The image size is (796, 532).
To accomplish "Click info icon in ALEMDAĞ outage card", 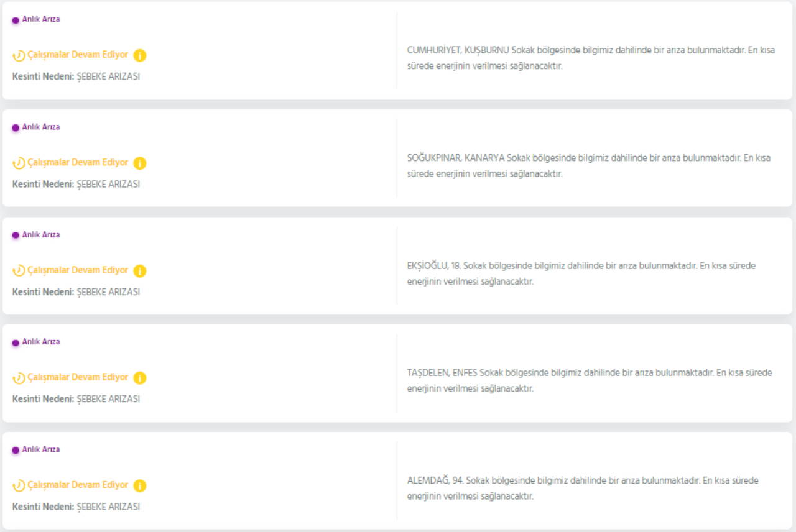I will click(140, 485).
